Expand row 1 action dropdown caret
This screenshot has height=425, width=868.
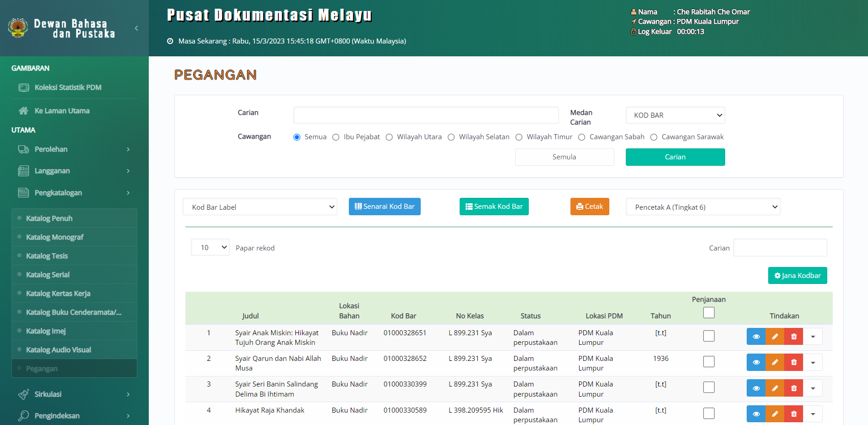[x=813, y=337]
